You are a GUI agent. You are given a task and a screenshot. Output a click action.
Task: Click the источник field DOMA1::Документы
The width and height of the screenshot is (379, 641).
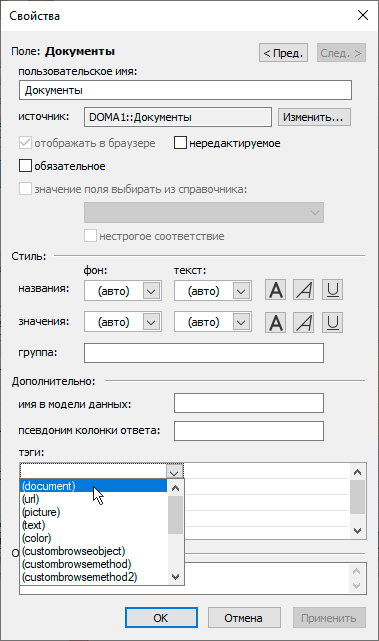tap(178, 117)
